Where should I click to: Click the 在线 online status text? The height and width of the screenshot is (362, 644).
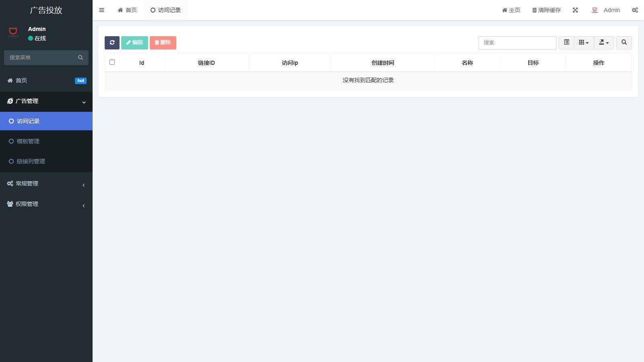(40, 38)
